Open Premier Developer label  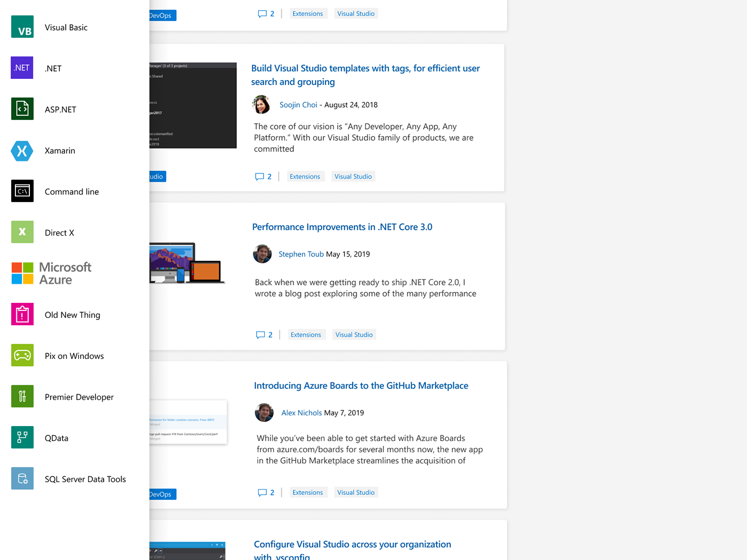(79, 397)
